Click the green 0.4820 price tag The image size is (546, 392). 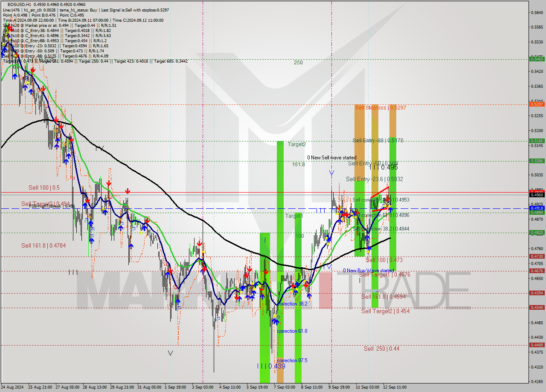pyautogui.click(x=537, y=232)
